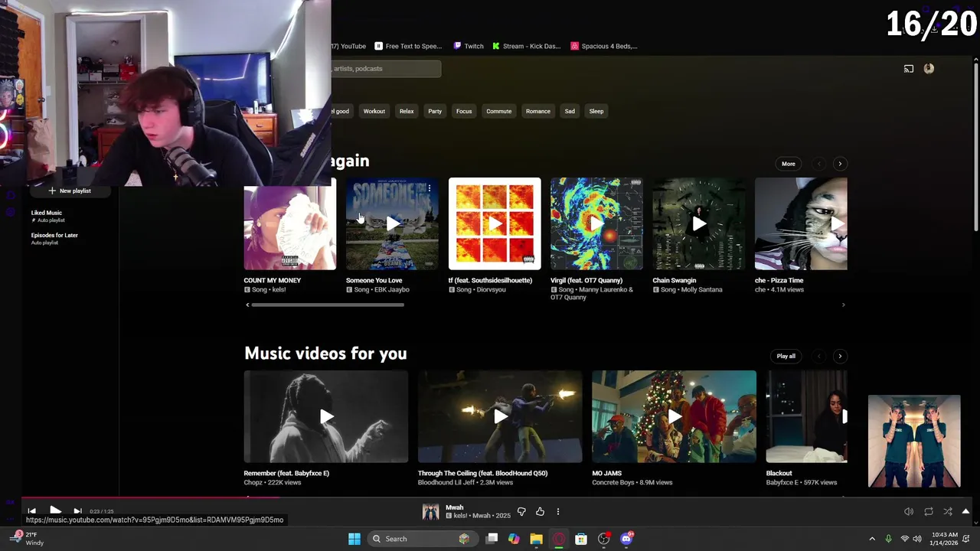This screenshot has width=980, height=551.
Task: Play tf feat. Southsidesilhouette thumbnail
Action: (495, 223)
